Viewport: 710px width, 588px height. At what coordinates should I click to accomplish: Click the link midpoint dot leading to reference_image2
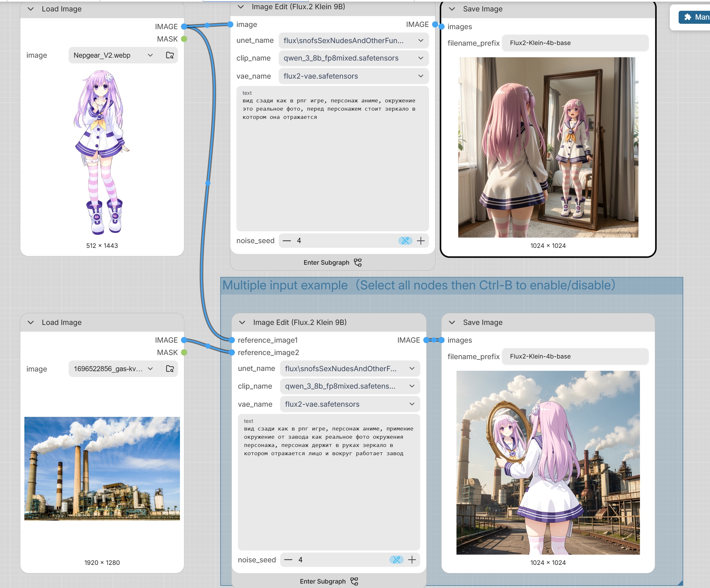coord(208,346)
